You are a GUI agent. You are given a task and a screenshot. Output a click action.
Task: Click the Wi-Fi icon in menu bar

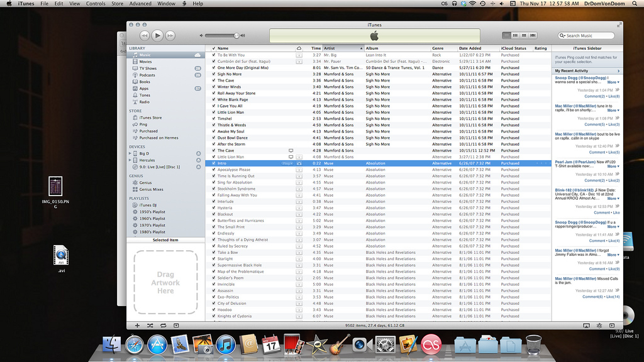click(473, 4)
